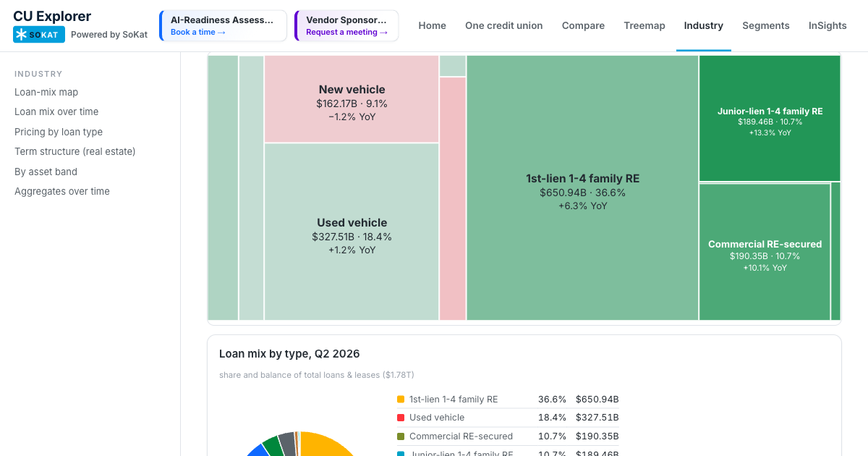Open the Home tab
This screenshot has width=868, height=456.
click(433, 25)
